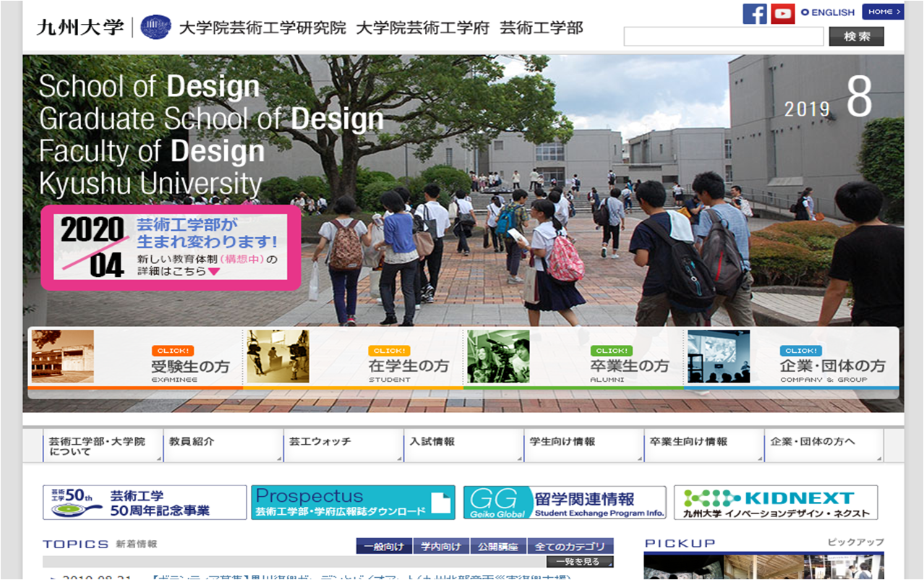
Task: Open 学生向け情報 menu item
Action: point(583,446)
